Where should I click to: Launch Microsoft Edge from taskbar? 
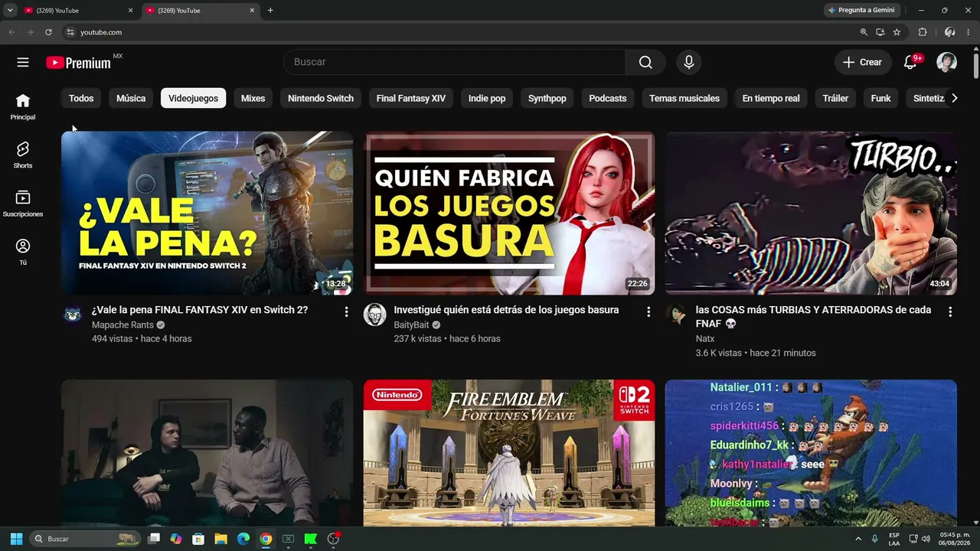243,539
